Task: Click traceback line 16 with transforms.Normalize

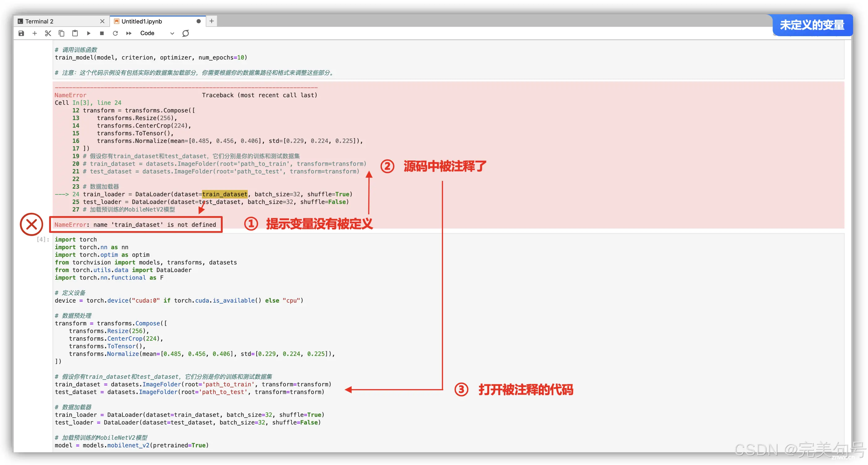Action: pyautogui.click(x=217, y=141)
